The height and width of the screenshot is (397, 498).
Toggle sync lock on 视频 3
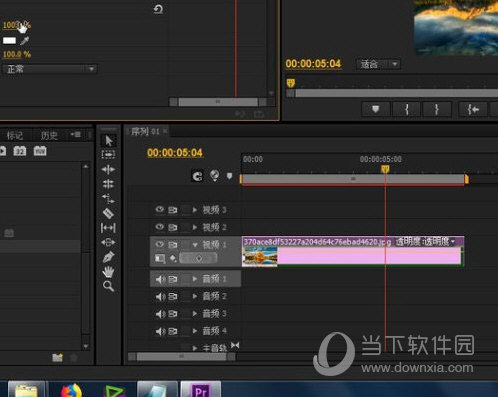pyautogui.click(x=173, y=210)
